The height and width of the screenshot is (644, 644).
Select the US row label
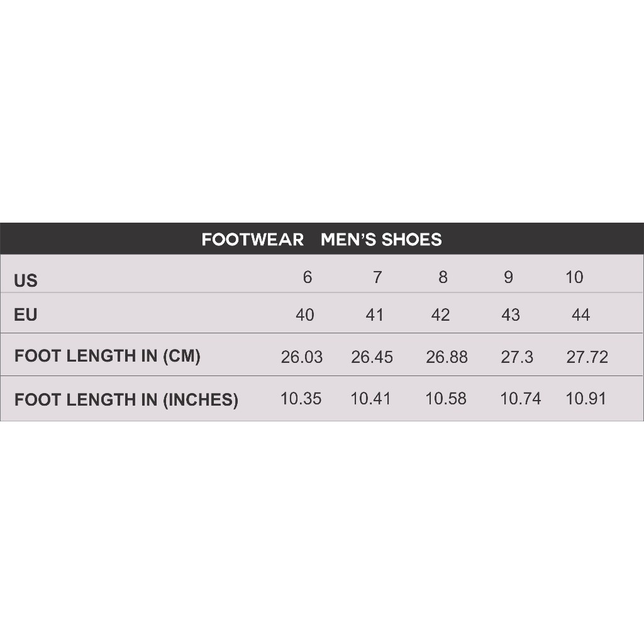tap(26, 280)
